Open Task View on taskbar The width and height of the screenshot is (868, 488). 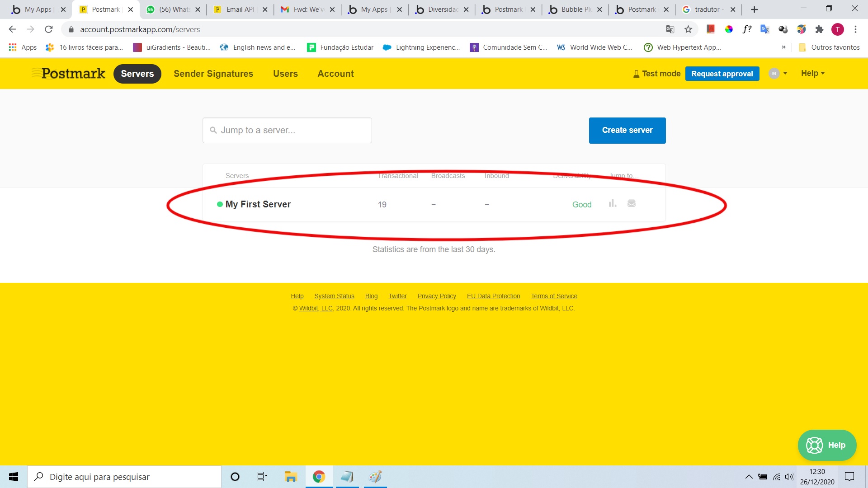pyautogui.click(x=262, y=477)
